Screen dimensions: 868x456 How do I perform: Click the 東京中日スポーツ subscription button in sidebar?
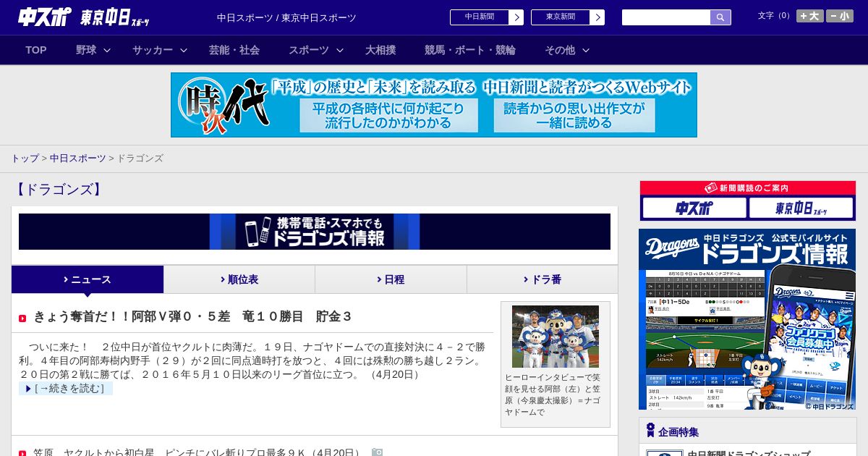[x=801, y=208]
